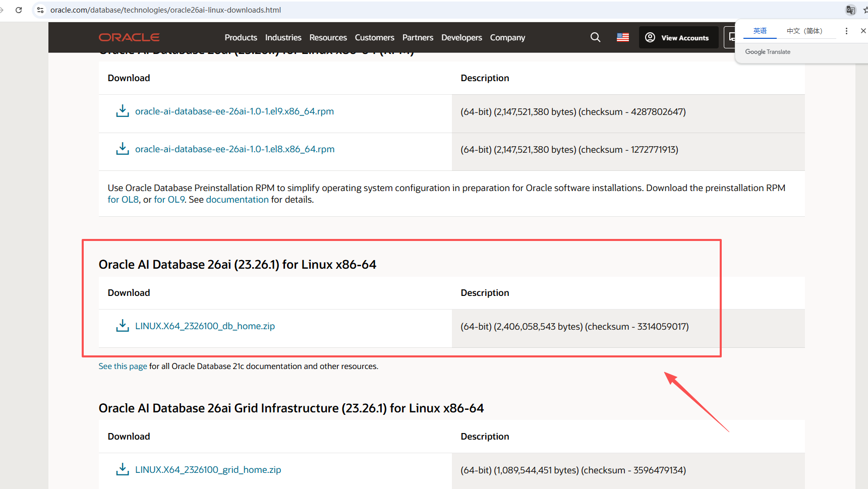
Task: Click the user icon in View Accounts
Action: (x=650, y=37)
